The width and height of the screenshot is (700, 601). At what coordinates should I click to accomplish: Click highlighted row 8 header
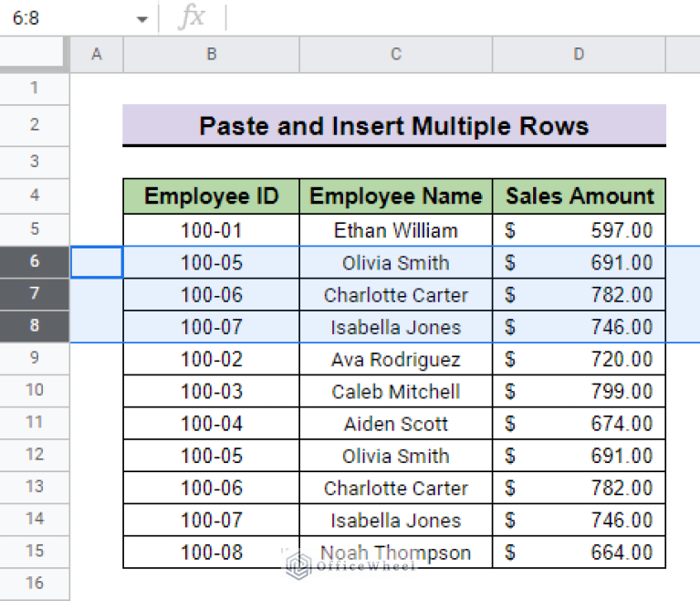click(35, 326)
